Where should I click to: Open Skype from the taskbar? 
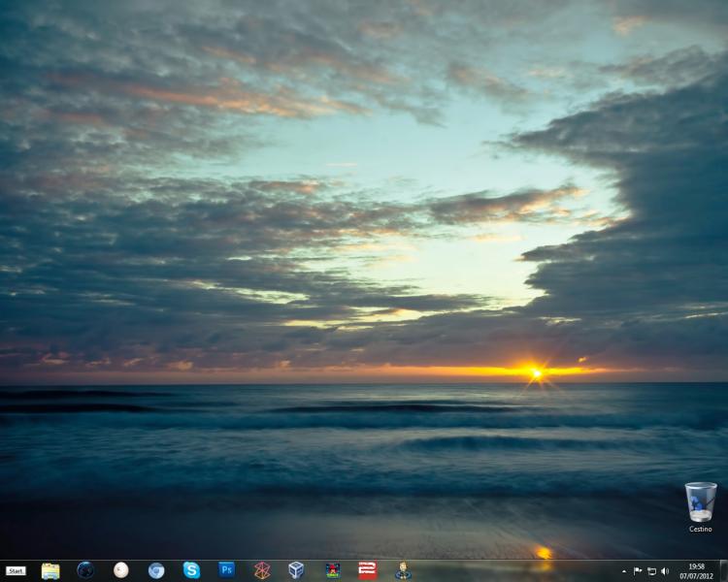pyautogui.click(x=191, y=570)
